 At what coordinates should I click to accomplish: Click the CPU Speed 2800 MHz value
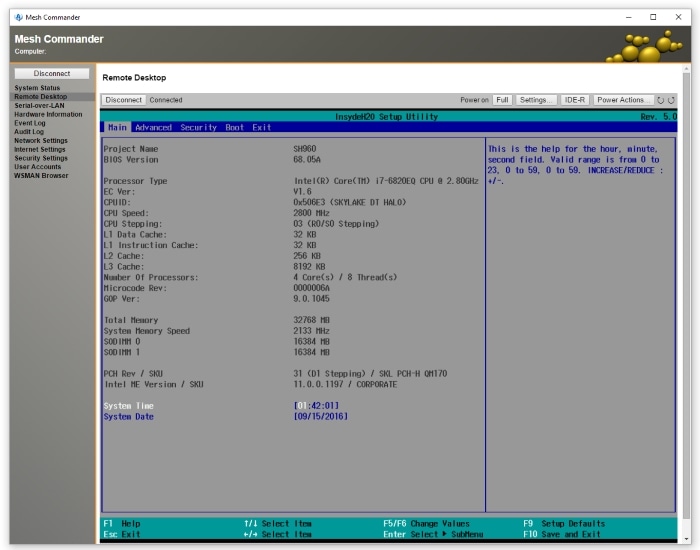coord(311,213)
